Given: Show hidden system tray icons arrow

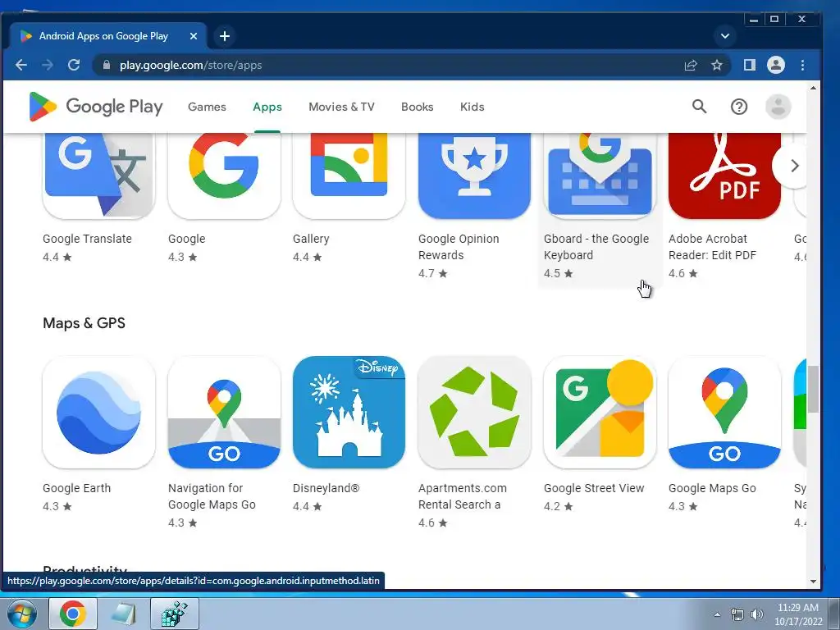Looking at the screenshot, I should pos(717,614).
